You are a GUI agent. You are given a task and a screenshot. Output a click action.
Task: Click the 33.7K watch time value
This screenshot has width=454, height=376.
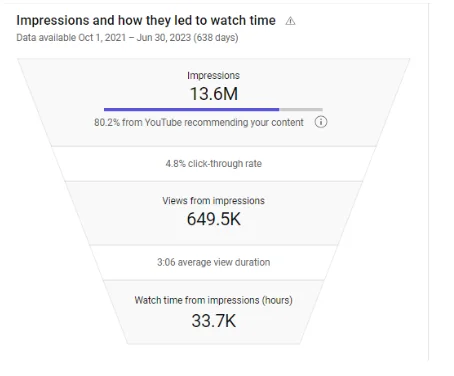(x=214, y=321)
